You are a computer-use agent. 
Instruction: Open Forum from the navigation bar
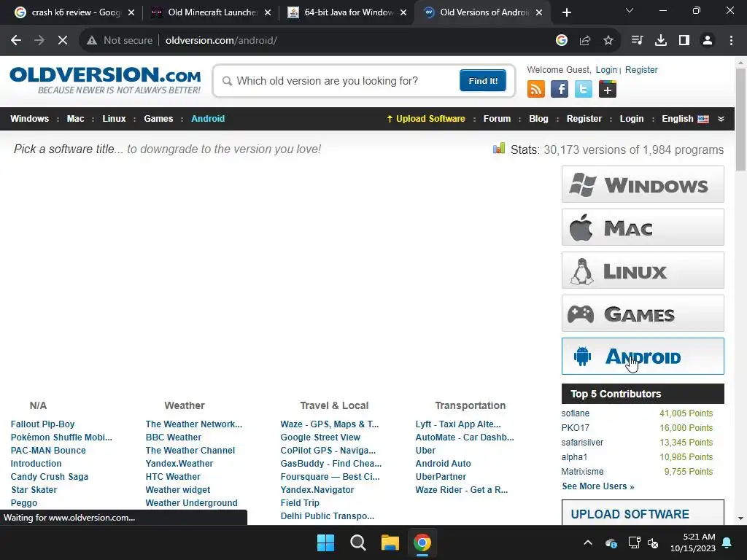tap(497, 119)
